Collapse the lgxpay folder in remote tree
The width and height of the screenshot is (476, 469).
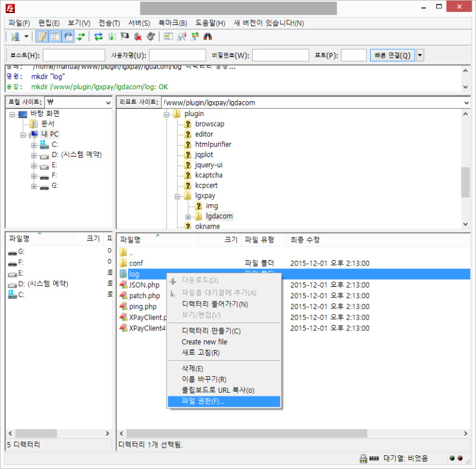pos(177,196)
